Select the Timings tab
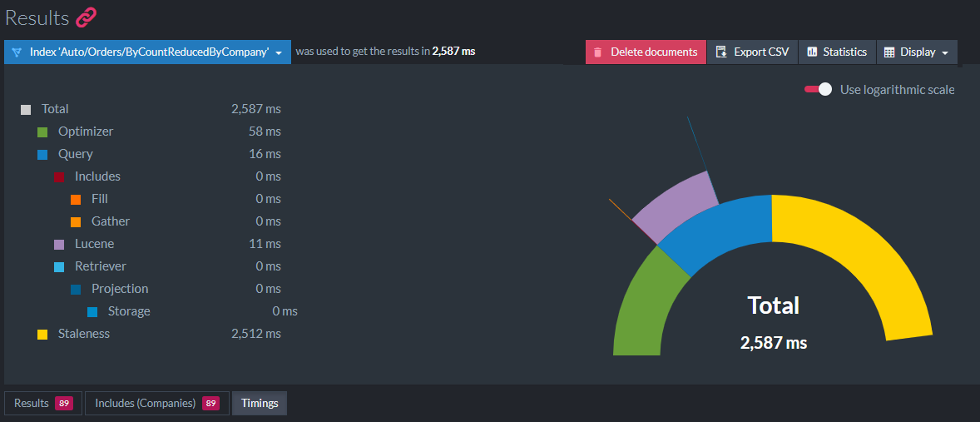Image resolution: width=980 pixels, height=422 pixels. click(260, 403)
